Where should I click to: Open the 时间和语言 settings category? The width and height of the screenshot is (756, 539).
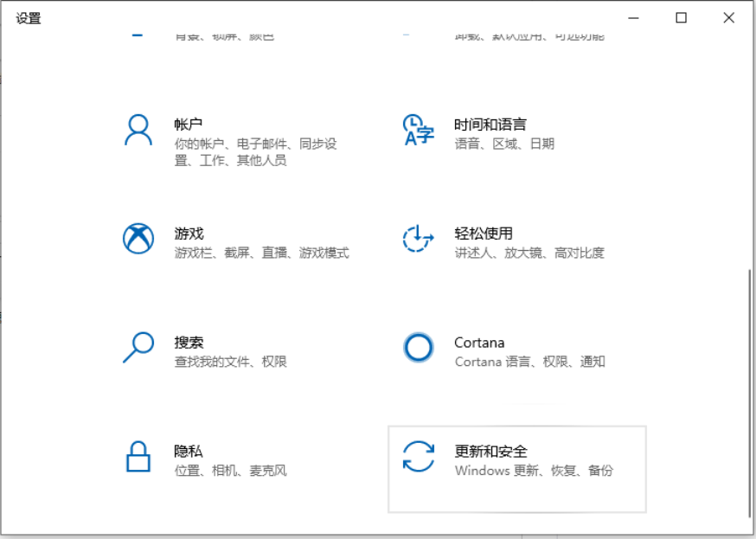(x=490, y=125)
